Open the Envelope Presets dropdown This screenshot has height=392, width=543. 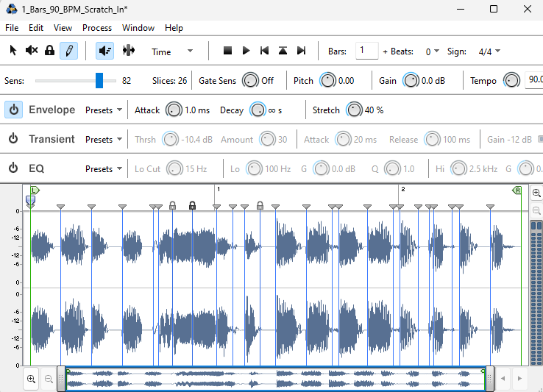tap(104, 110)
